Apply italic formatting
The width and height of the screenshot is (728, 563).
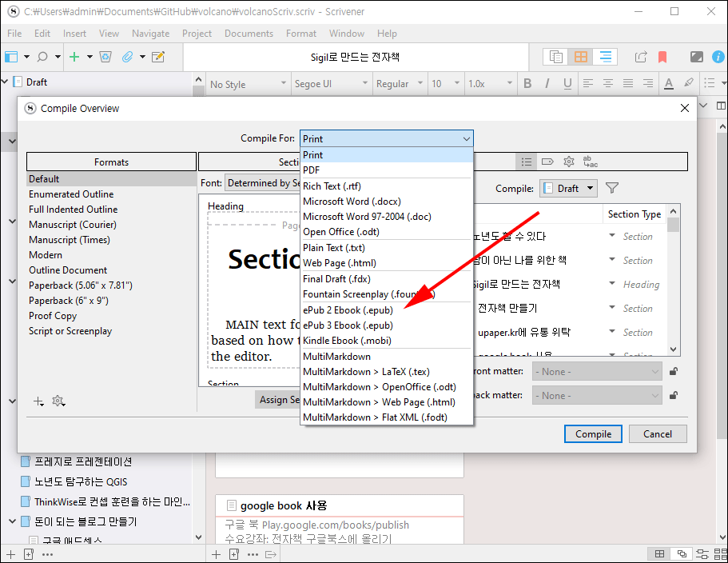point(547,83)
